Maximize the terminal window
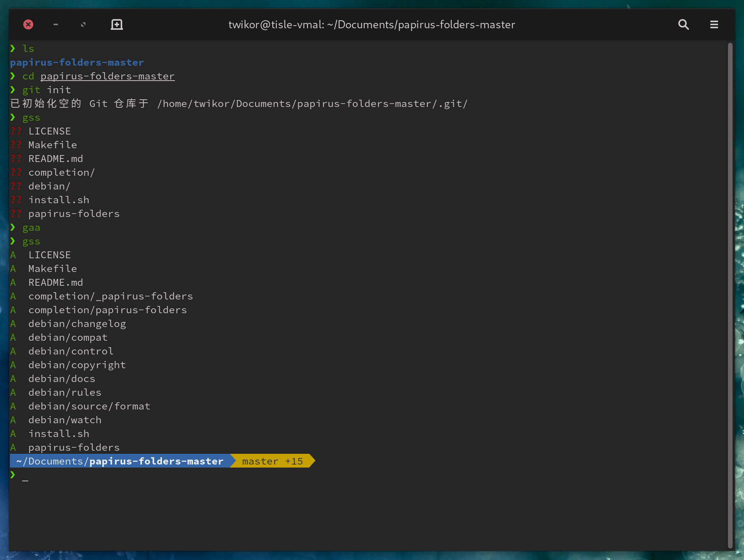The width and height of the screenshot is (744, 560). point(83,25)
